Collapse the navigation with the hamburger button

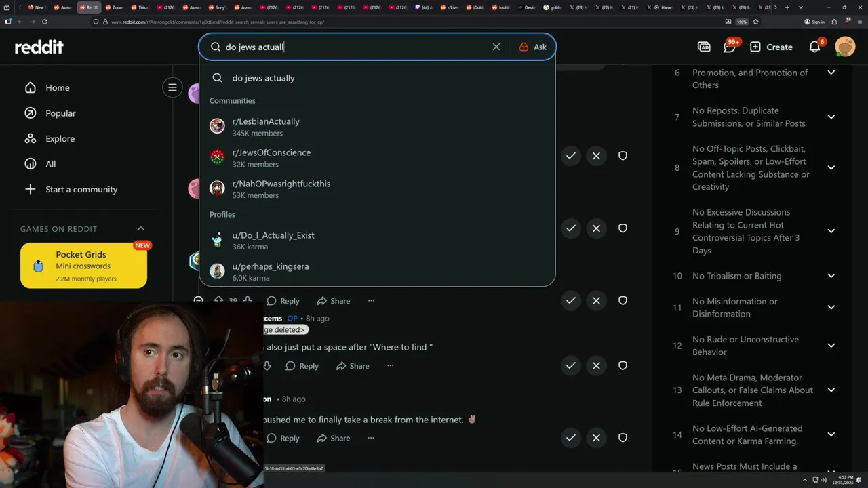(x=172, y=87)
